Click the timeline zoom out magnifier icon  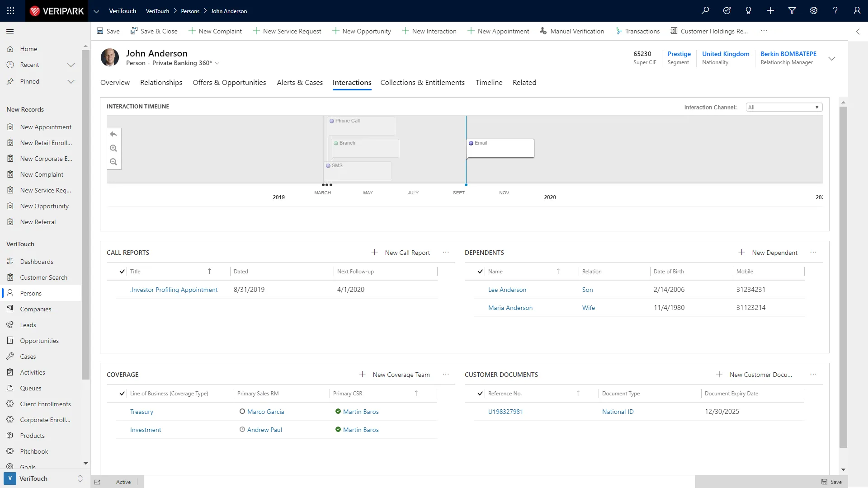coord(113,162)
